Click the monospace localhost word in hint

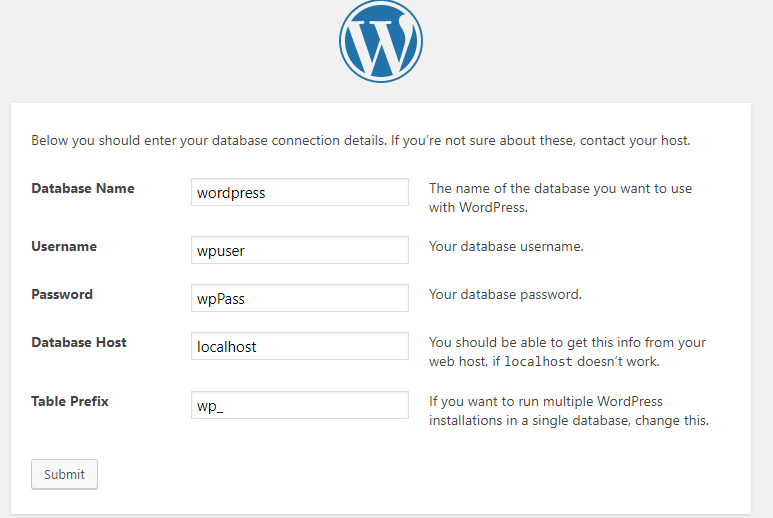click(538, 362)
